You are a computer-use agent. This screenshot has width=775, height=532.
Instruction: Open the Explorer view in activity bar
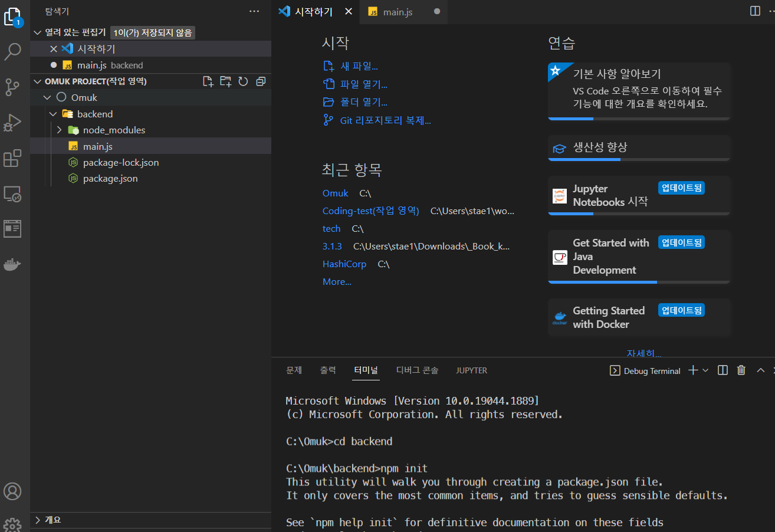click(13, 17)
